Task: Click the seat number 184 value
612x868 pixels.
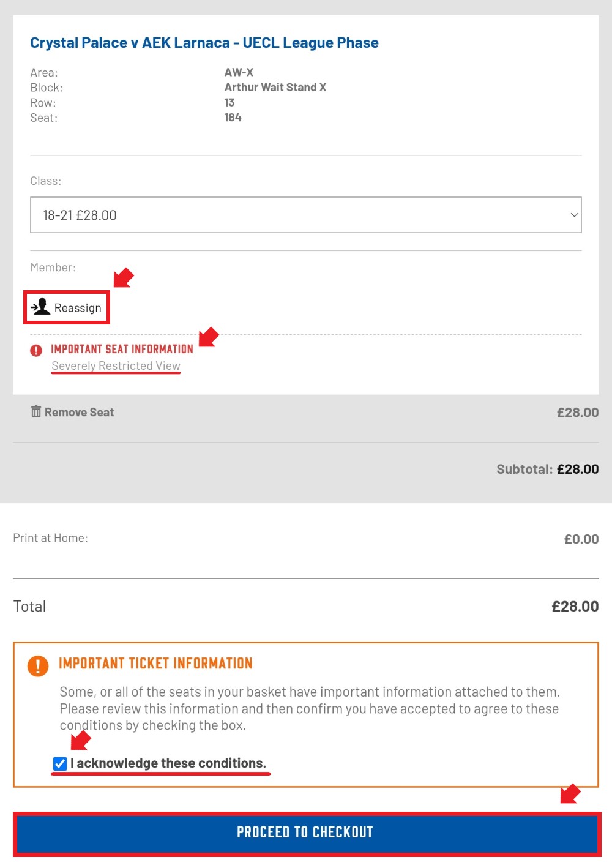Action: point(233,118)
